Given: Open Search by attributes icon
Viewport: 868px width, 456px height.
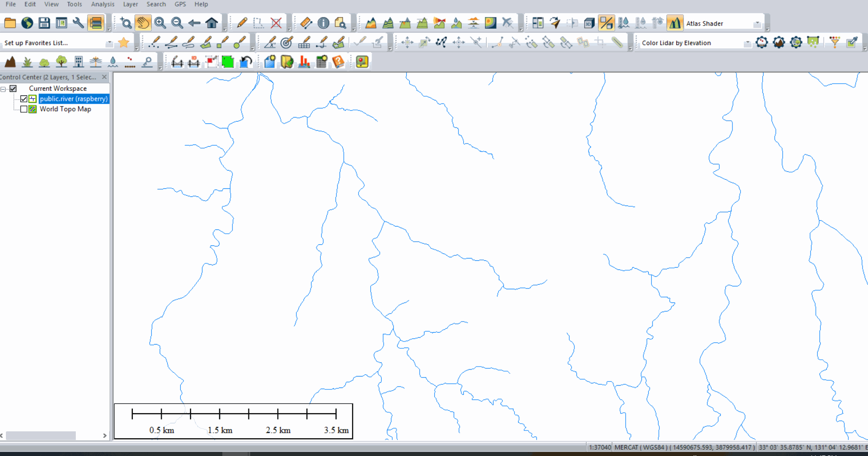Looking at the screenshot, I should pos(340,23).
